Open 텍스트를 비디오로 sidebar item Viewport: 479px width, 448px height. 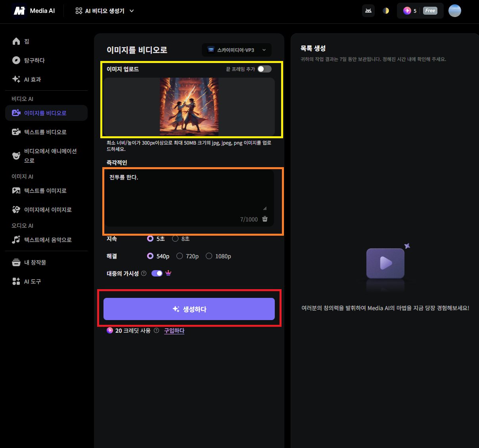click(x=46, y=132)
